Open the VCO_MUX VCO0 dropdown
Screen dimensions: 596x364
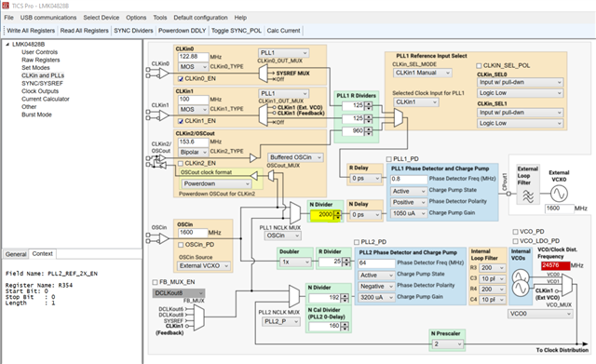540,314
